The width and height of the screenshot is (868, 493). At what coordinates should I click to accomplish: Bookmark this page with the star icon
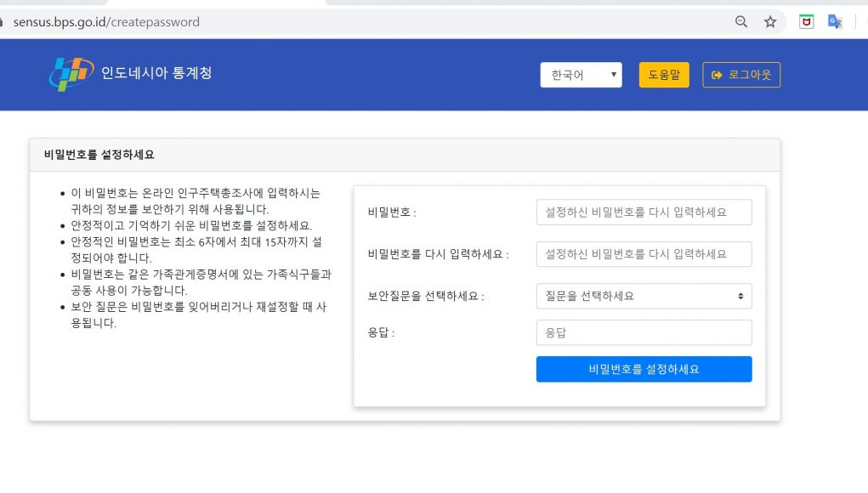click(770, 22)
